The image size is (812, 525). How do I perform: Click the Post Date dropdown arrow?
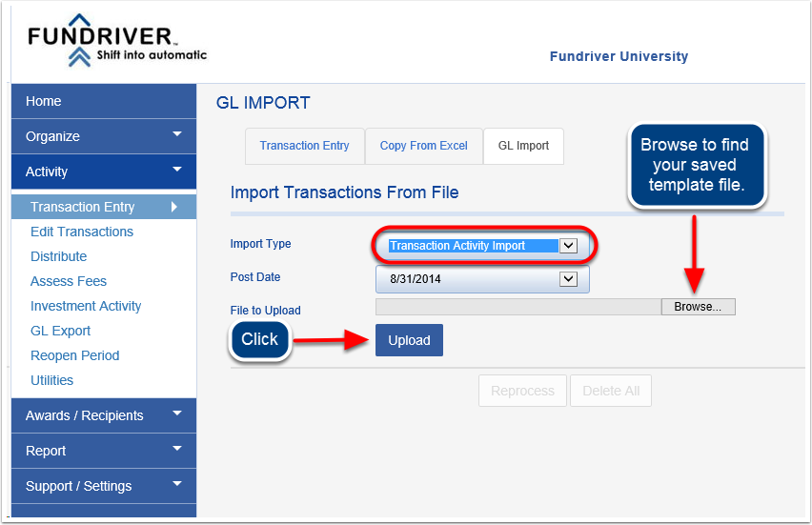click(x=568, y=279)
